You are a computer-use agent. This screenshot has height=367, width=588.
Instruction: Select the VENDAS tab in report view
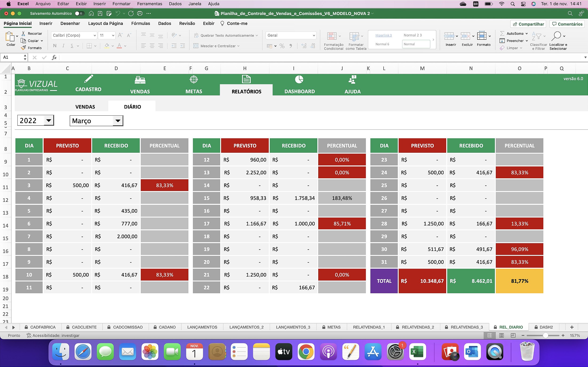(85, 106)
